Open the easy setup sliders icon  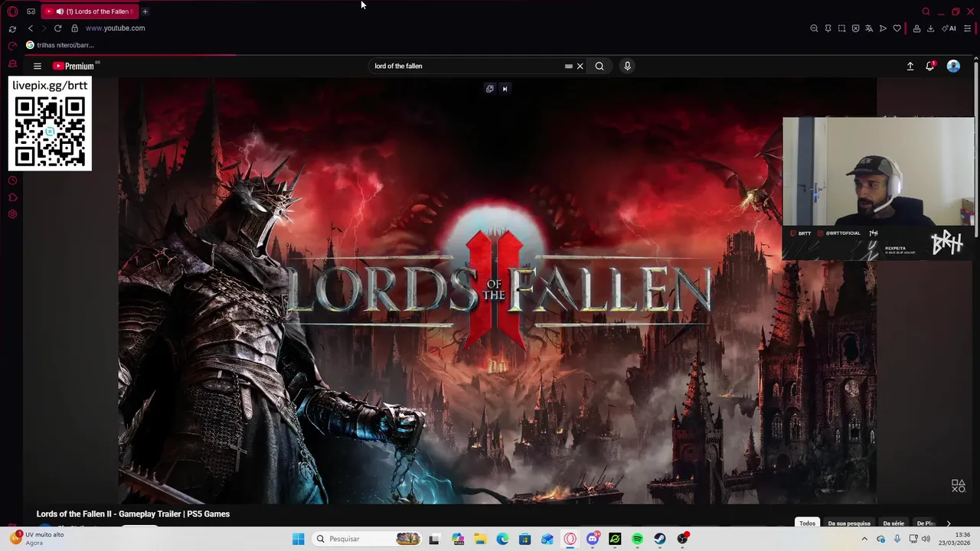[x=968, y=28]
